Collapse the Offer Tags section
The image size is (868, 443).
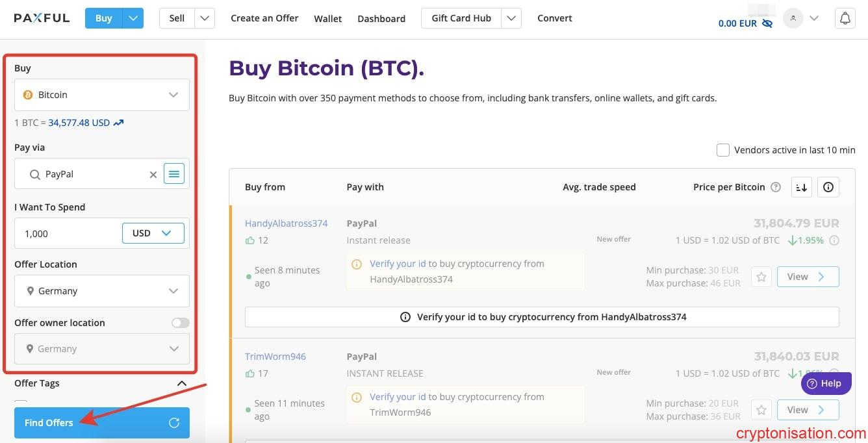[x=182, y=383]
